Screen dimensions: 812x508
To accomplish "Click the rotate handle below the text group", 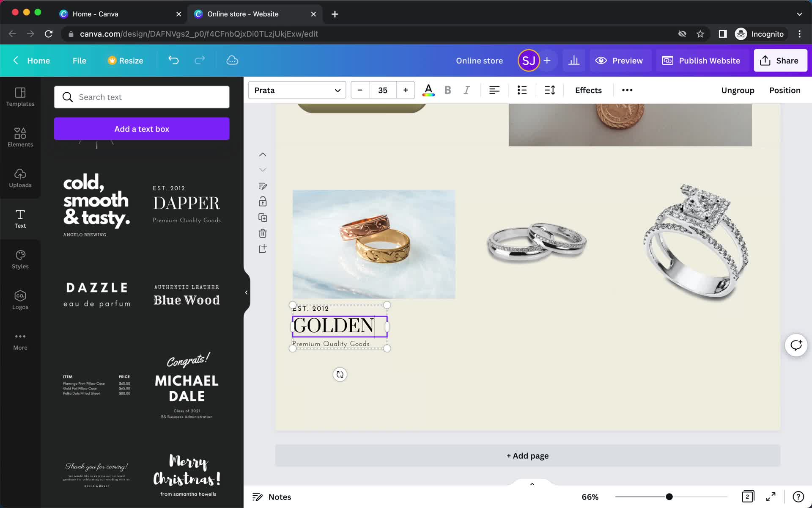I will click(x=340, y=374).
